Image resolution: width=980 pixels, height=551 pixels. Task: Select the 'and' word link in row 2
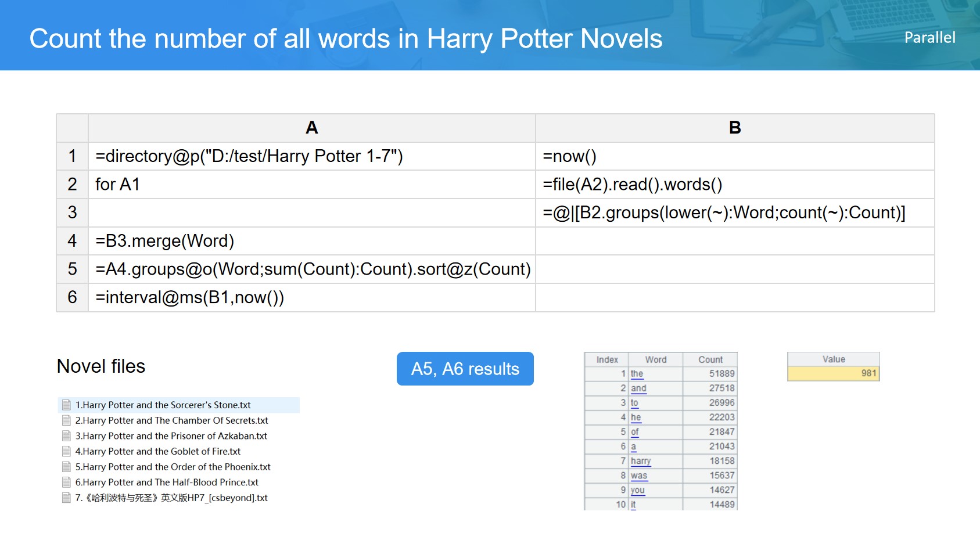[638, 388]
